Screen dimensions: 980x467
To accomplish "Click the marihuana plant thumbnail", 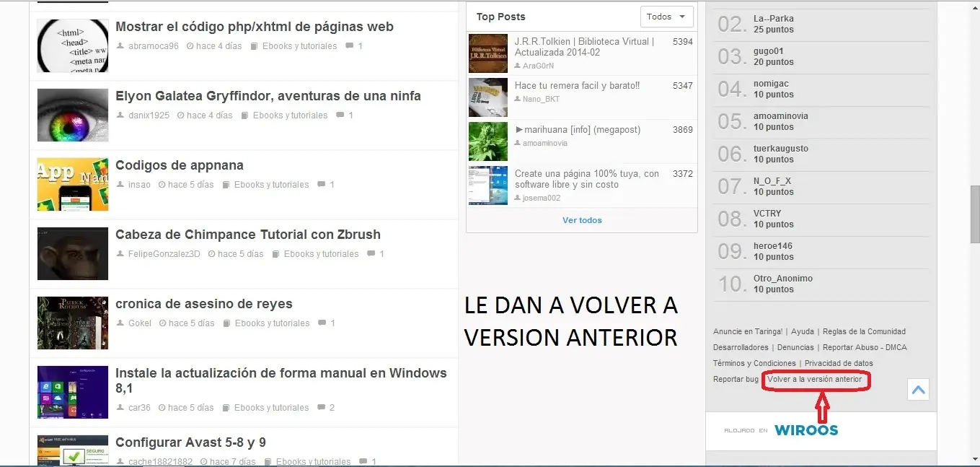I will (x=488, y=141).
